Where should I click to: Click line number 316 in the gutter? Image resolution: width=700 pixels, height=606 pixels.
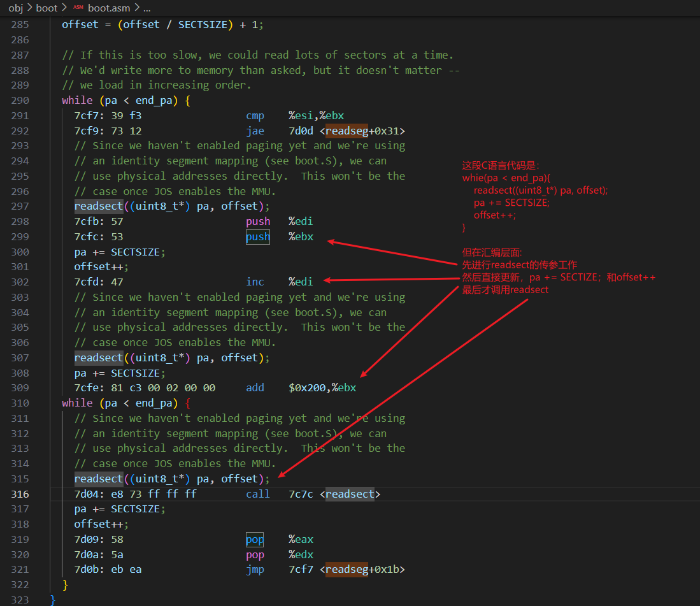(x=20, y=494)
